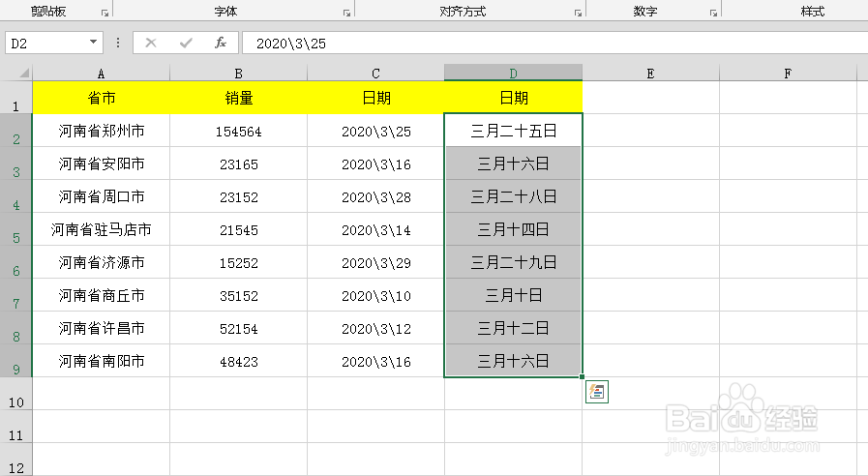868x476 pixels.
Task: Select cell 三月二十八日
Action: 513,196
